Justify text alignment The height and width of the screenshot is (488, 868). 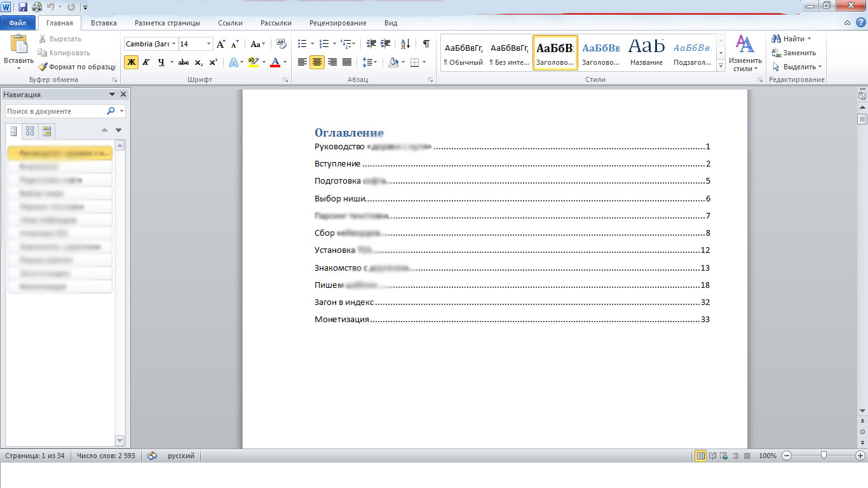click(347, 62)
